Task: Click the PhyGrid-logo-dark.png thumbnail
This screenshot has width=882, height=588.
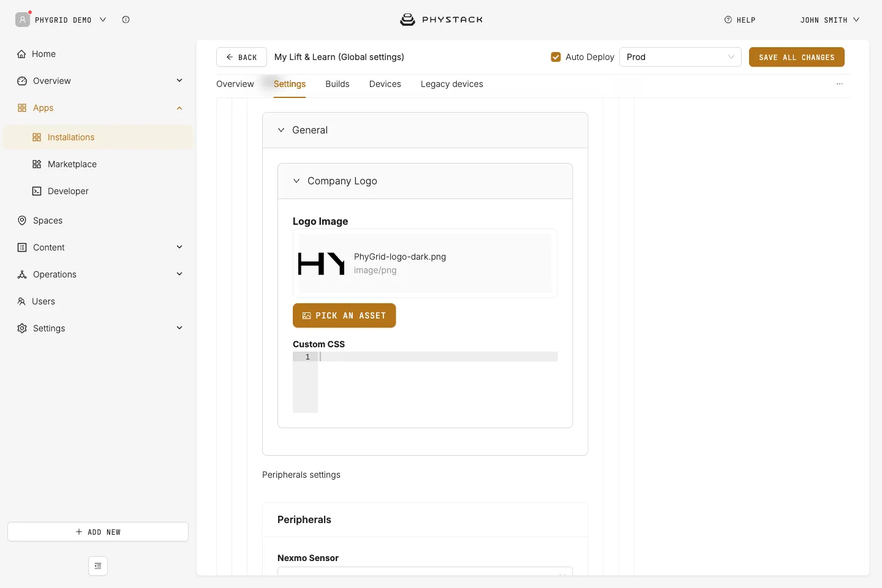Action: pyautogui.click(x=321, y=263)
